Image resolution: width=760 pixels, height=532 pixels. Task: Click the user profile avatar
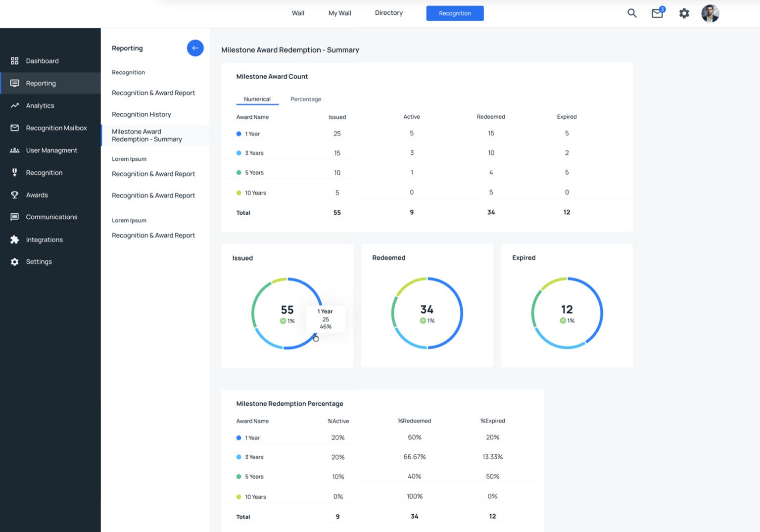[x=710, y=13]
